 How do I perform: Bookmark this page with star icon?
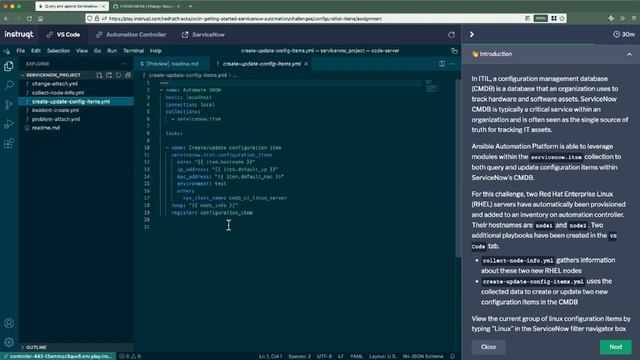[562, 18]
